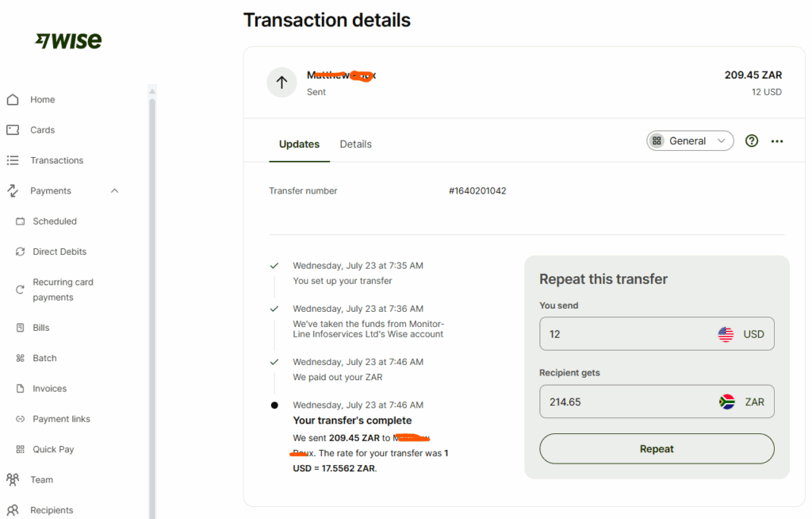Viewport: 812px width, 519px height.
Task: Click the Transactions list icon
Action: click(x=13, y=160)
